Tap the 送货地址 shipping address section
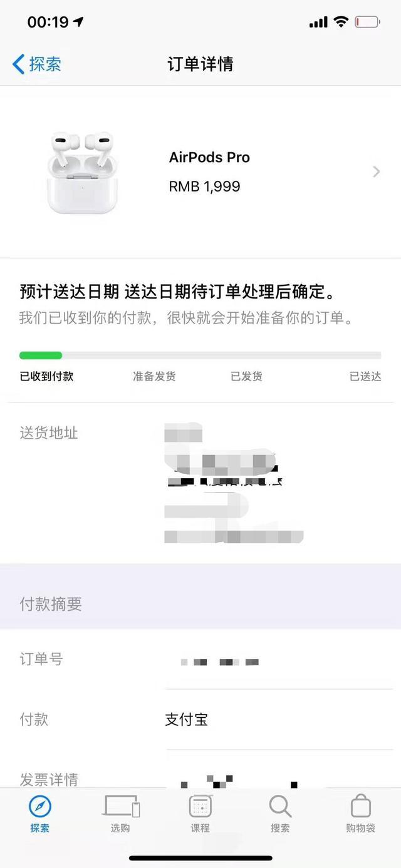This screenshot has height=868, width=401. (200, 483)
